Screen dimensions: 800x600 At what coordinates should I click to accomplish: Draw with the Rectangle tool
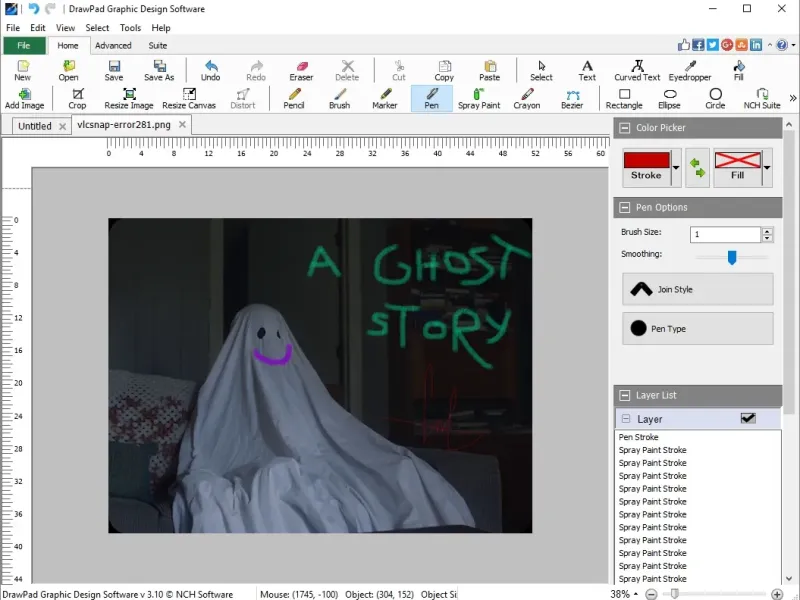(x=624, y=98)
